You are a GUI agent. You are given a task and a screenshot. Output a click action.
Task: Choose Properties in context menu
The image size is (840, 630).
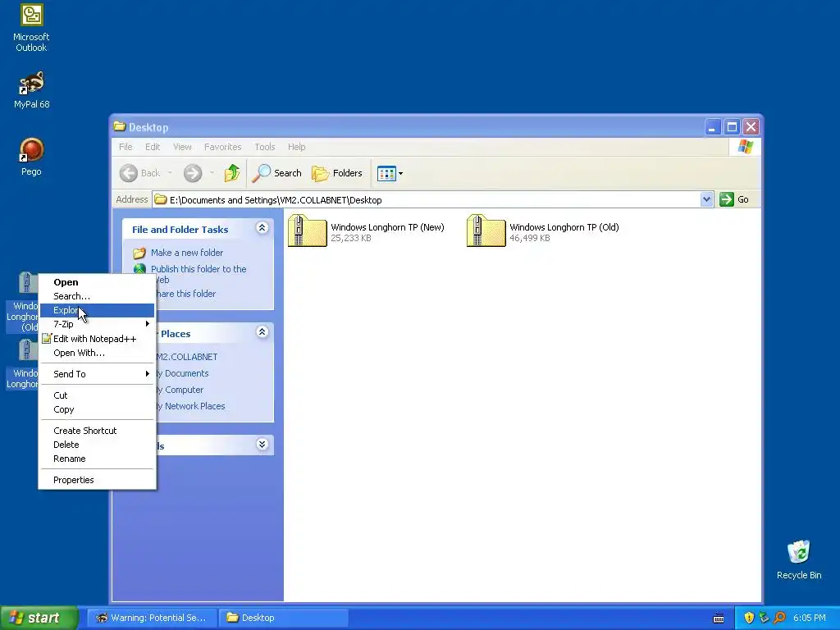[x=97, y=480]
